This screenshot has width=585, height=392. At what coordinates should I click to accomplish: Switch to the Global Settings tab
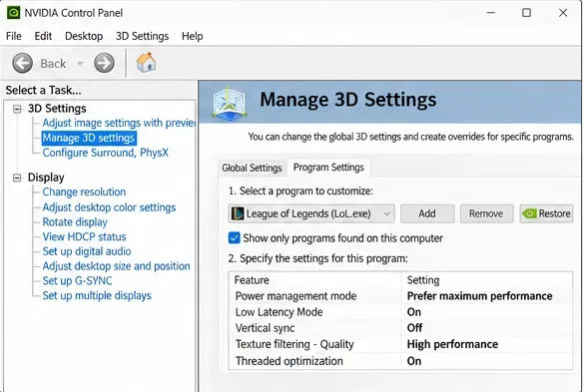(x=252, y=168)
